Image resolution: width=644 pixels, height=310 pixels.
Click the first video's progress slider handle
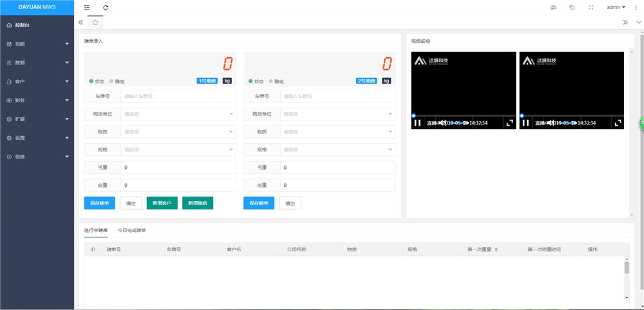[x=413, y=115]
